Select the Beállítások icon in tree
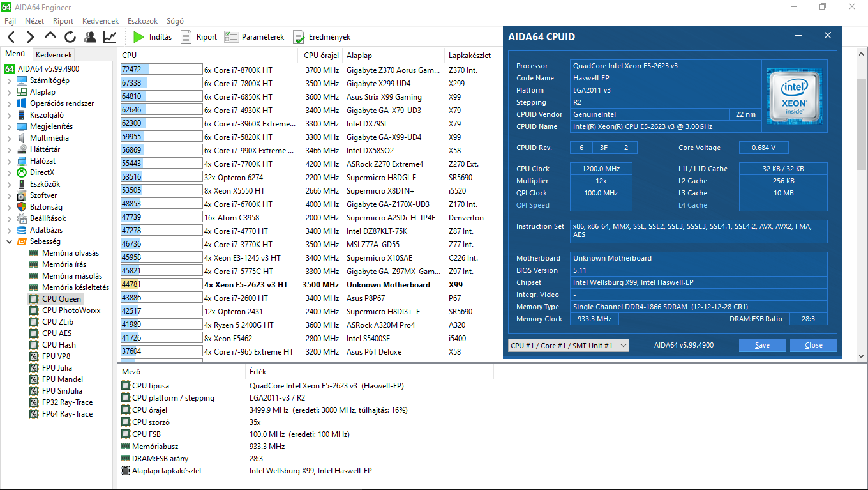 tap(22, 218)
